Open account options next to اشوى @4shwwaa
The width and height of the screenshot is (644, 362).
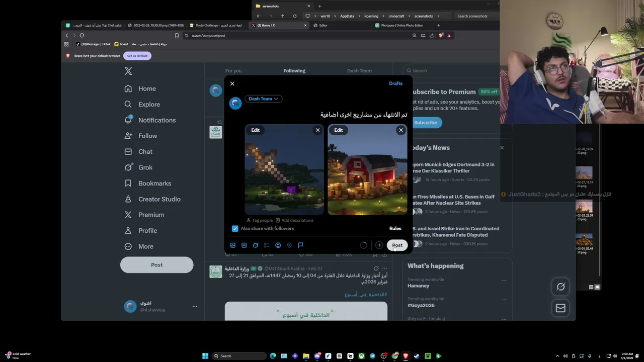click(x=195, y=306)
